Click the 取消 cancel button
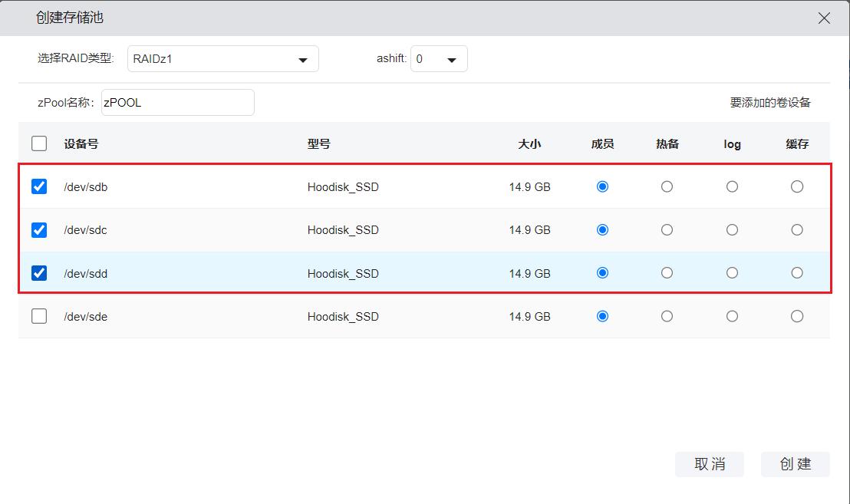 [x=709, y=464]
